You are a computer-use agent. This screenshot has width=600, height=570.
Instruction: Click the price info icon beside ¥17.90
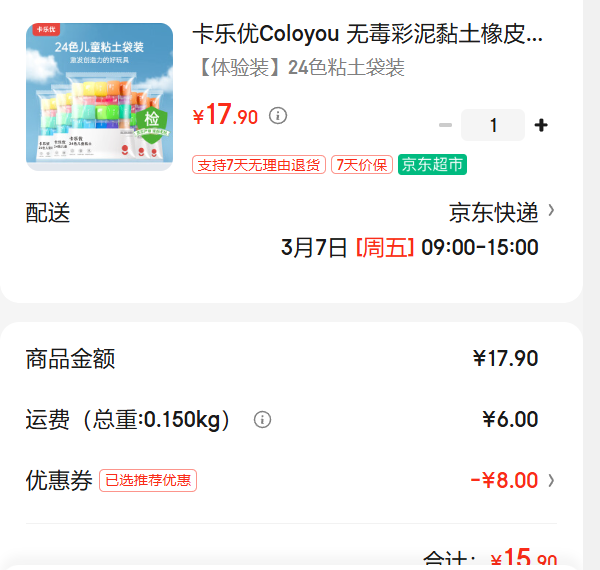tap(278, 116)
